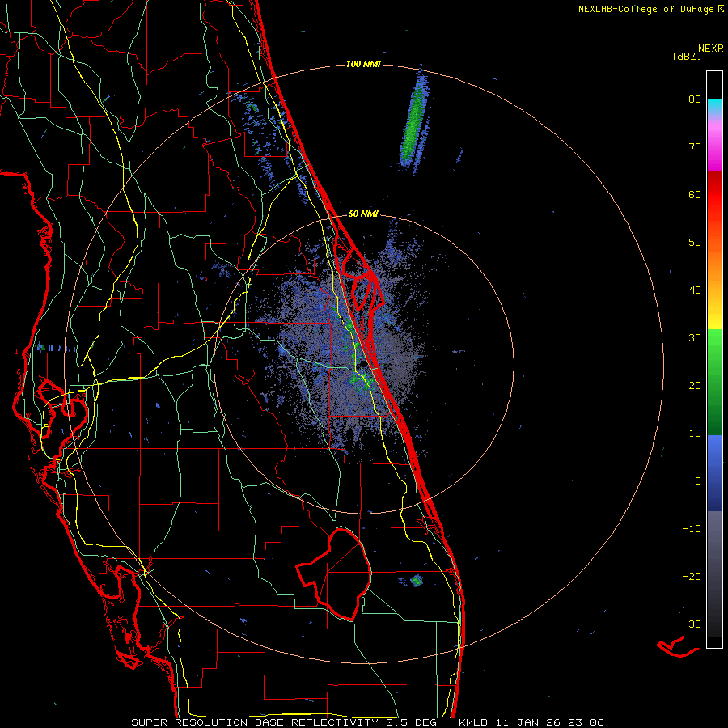Select the 50 dBZ scale value
The height and width of the screenshot is (728, 728).
pyautogui.click(x=695, y=243)
